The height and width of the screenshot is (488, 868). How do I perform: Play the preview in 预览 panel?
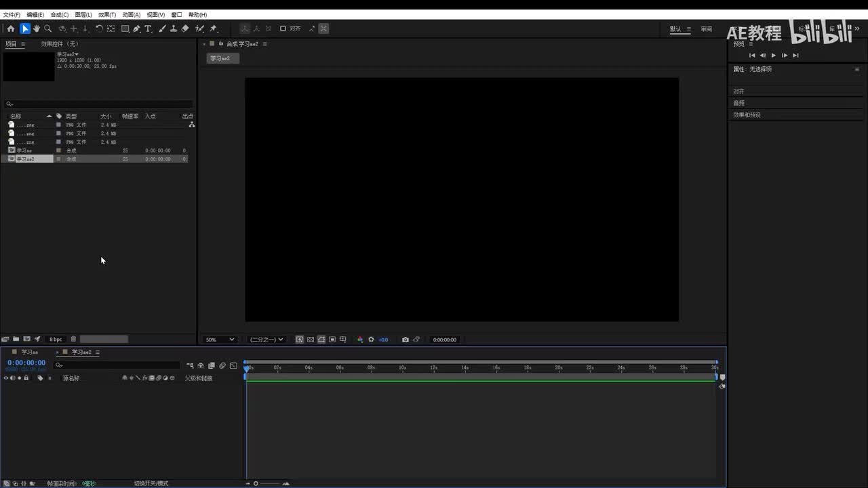(774, 56)
